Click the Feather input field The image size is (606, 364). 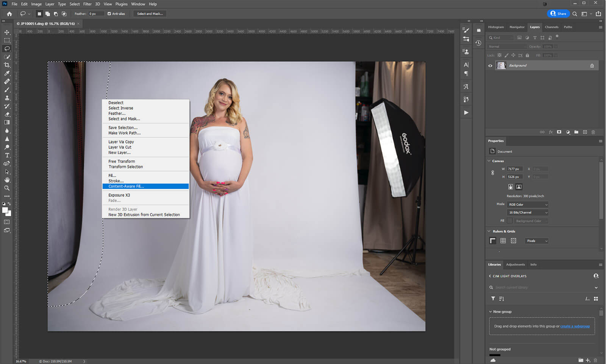coord(96,14)
